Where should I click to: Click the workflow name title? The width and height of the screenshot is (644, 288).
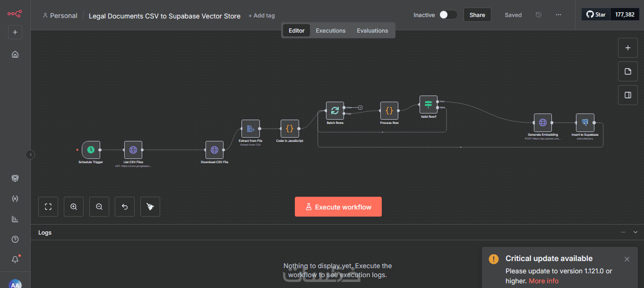(164, 16)
